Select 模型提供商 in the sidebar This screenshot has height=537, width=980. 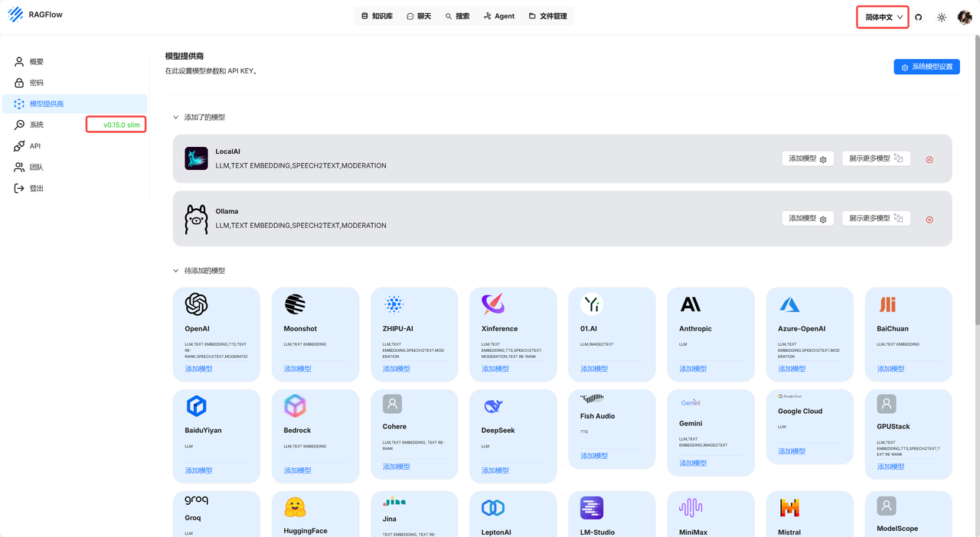tap(75, 104)
